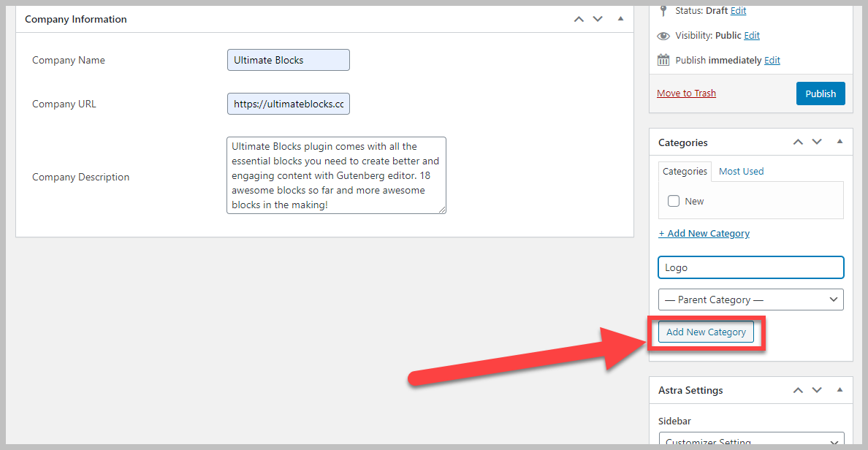The height and width of the screenshot is (450, 868).
Task: Click the publish calendar icon
Action: 663,60
